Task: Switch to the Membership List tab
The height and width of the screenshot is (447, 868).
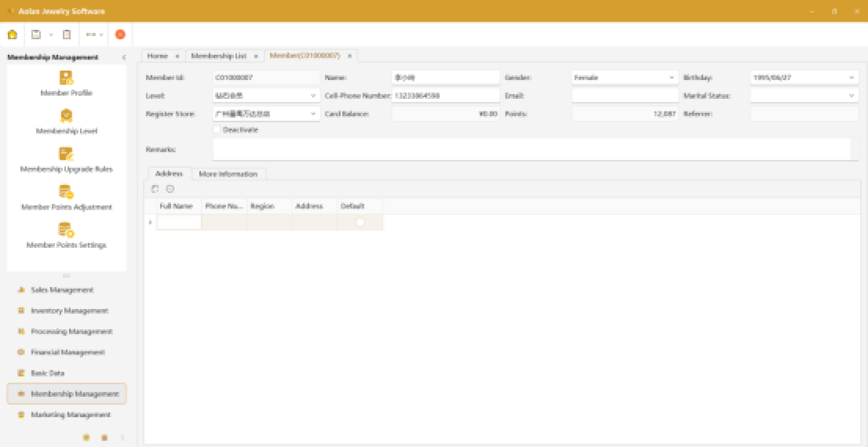Action: coord(219,56)
